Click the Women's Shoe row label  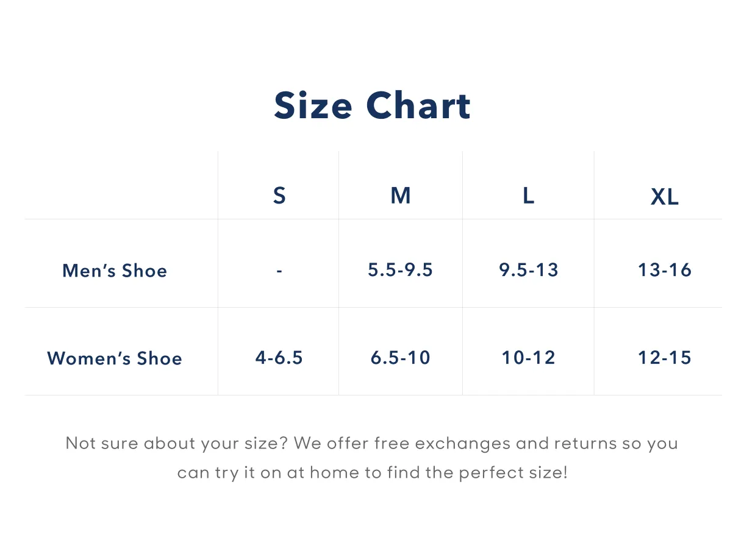click(x=115, y=358)
